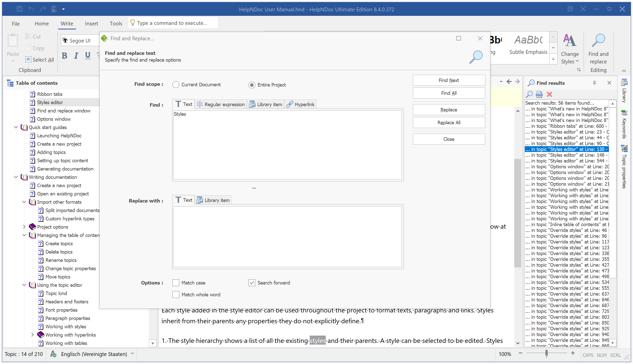Click the print find results icon

(x=539, y=94)
